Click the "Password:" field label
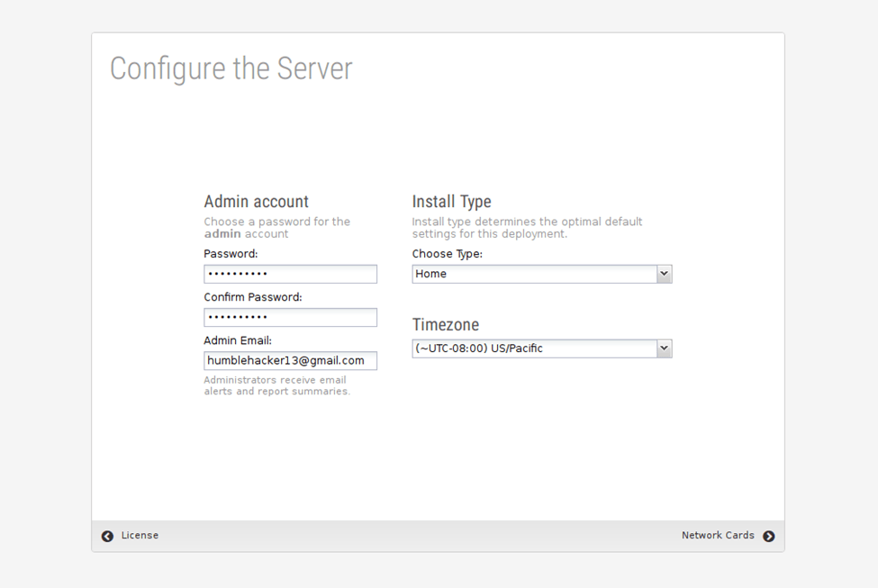This screenshot has height=588, width=878. click(231, 254)
